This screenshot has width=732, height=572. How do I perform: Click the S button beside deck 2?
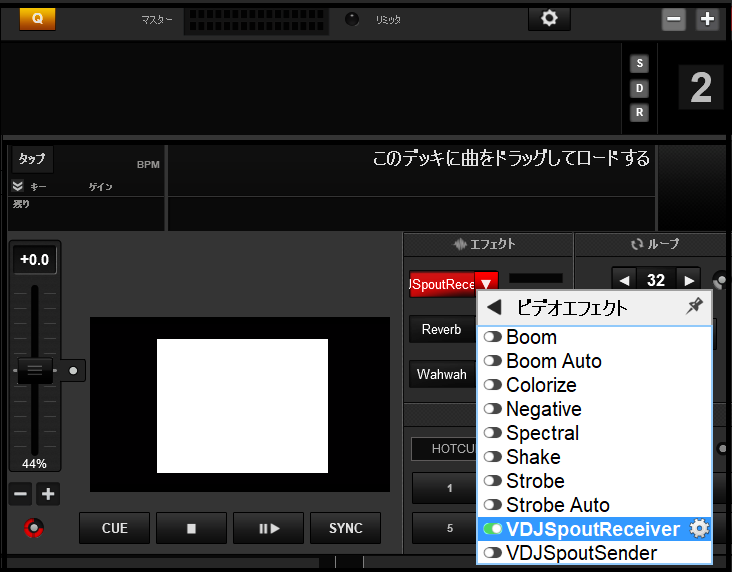(640, 64)
